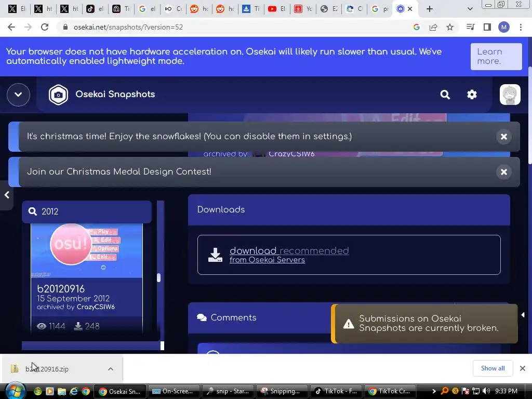Image resolution: width=532 pixels, height=399 pixels.
Task: Collapse the left sidebar arrow
Action: pyautogui.click(x=6, y=195)
